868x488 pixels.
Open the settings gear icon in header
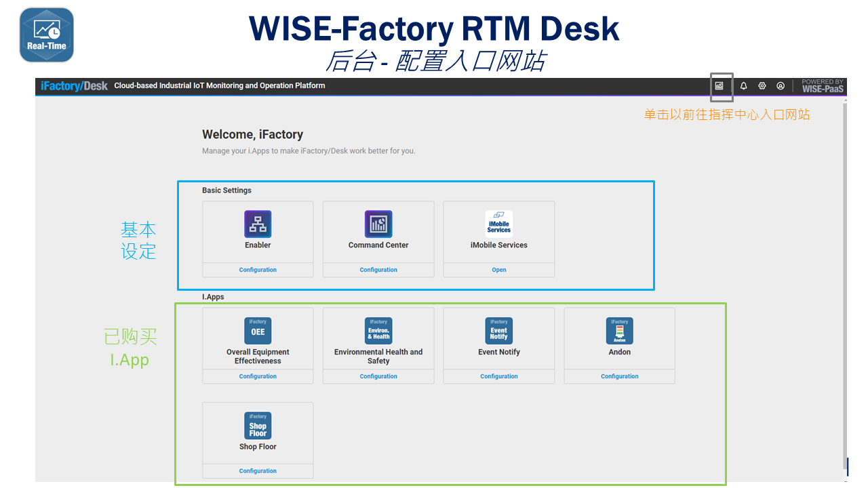click(x=762, y=86)
